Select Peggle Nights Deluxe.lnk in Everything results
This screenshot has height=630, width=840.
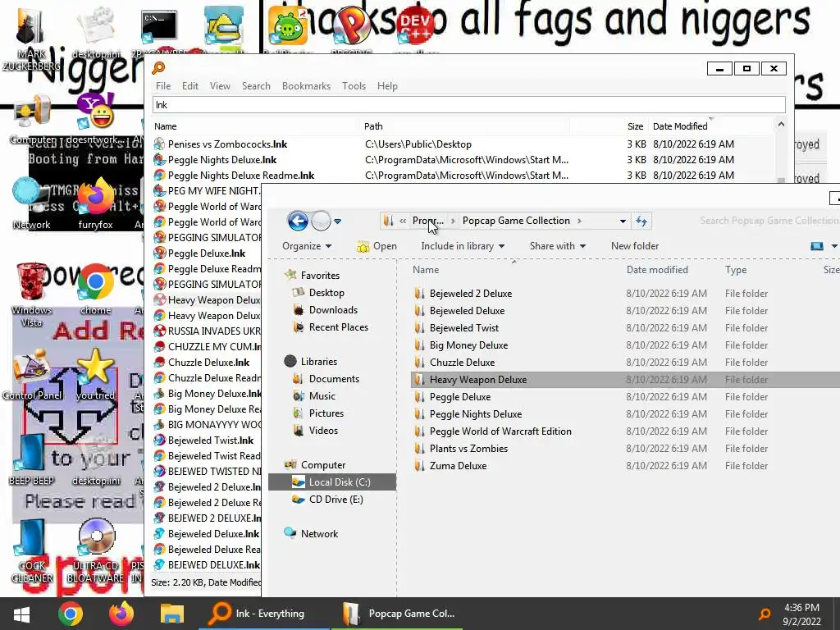[222, 160]
